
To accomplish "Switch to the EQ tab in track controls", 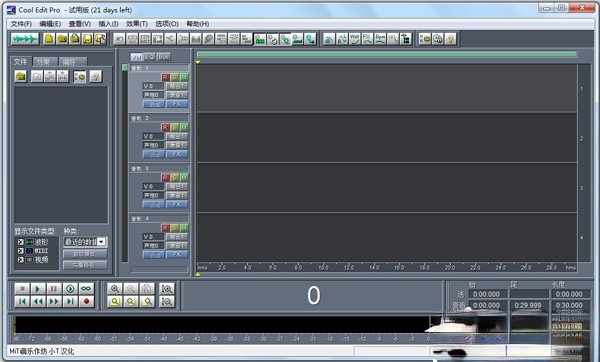I will 150,57.
